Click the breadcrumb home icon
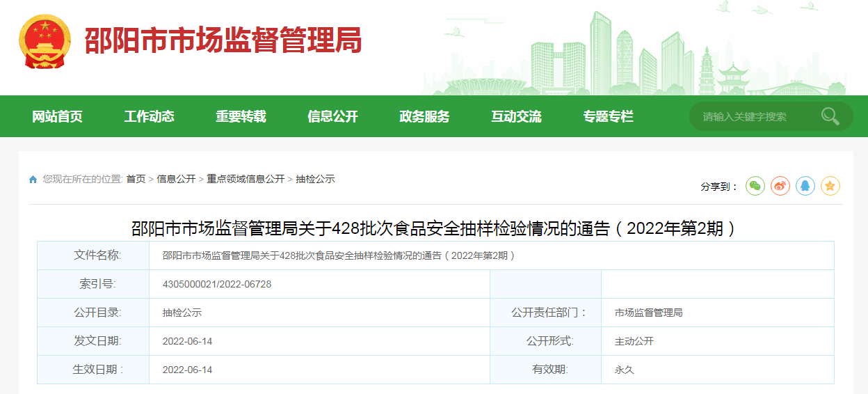Image resolution: width=868 pixels, height=394 pixels. pos(33,180)
